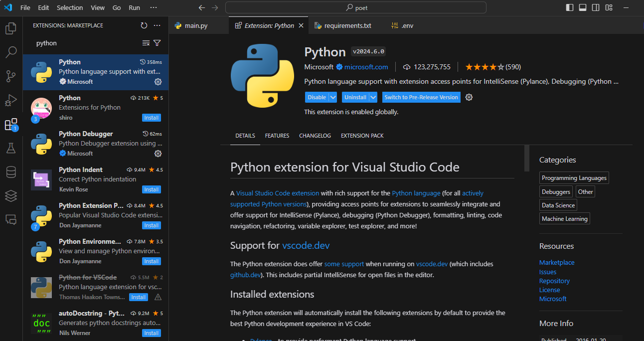Open the extensions filter funnel icon
Viewport: 644px width, 341px height.
point(157,43)
